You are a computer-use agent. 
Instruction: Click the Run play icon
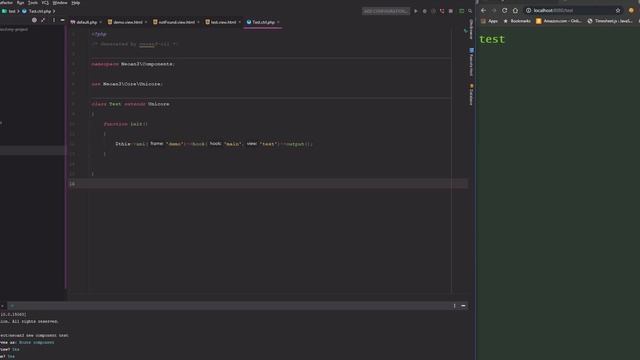click(x=416, y=11)
